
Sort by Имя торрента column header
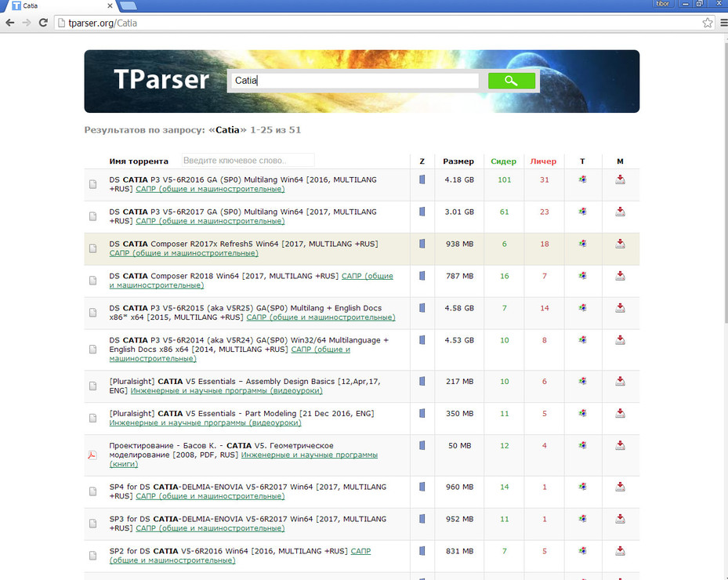[139, 161]
